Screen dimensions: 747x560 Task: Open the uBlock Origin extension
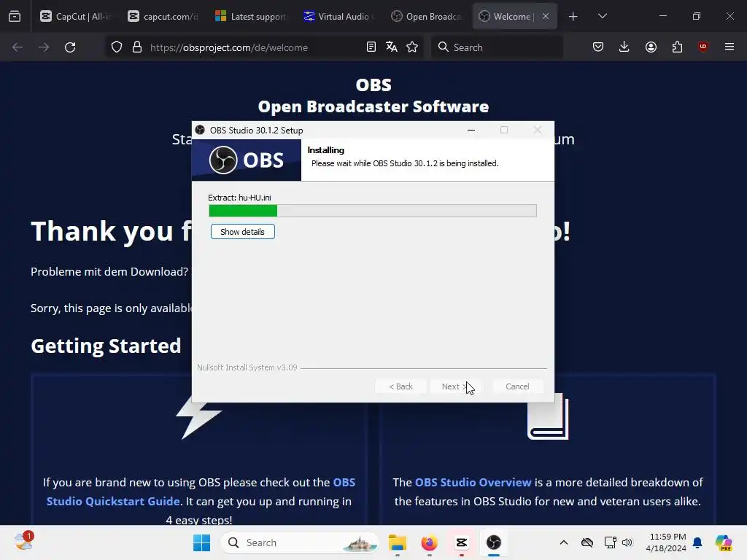tap(703, 47)
